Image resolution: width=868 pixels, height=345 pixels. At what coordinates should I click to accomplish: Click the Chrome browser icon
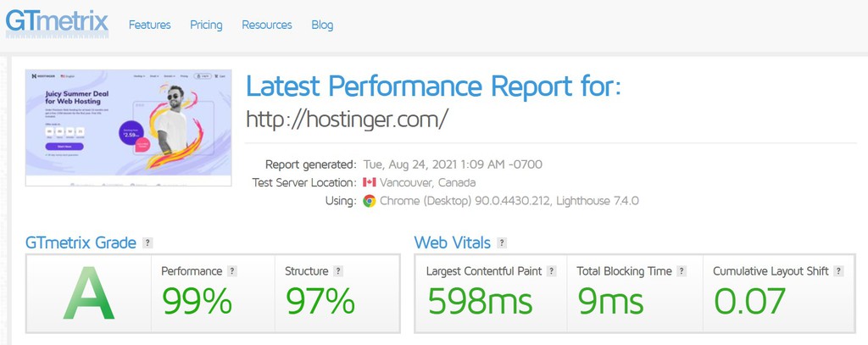pos(369,201)
